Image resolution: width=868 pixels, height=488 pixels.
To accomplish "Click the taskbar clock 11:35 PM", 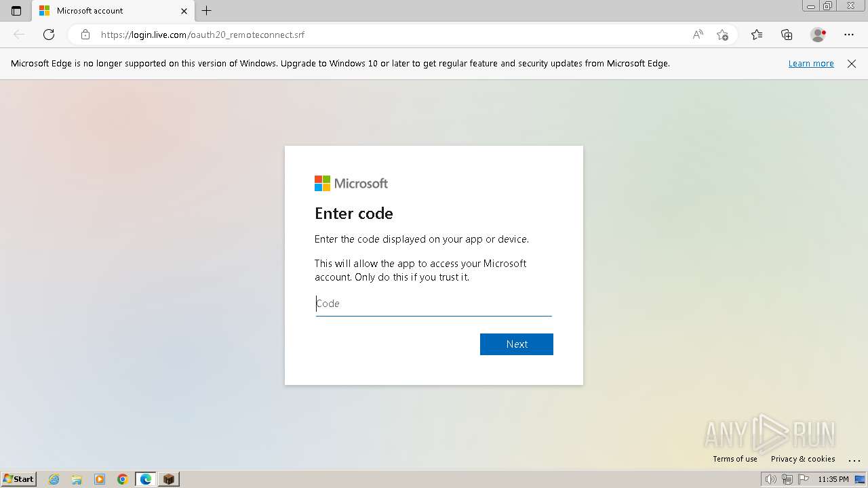I will [833, 479].
